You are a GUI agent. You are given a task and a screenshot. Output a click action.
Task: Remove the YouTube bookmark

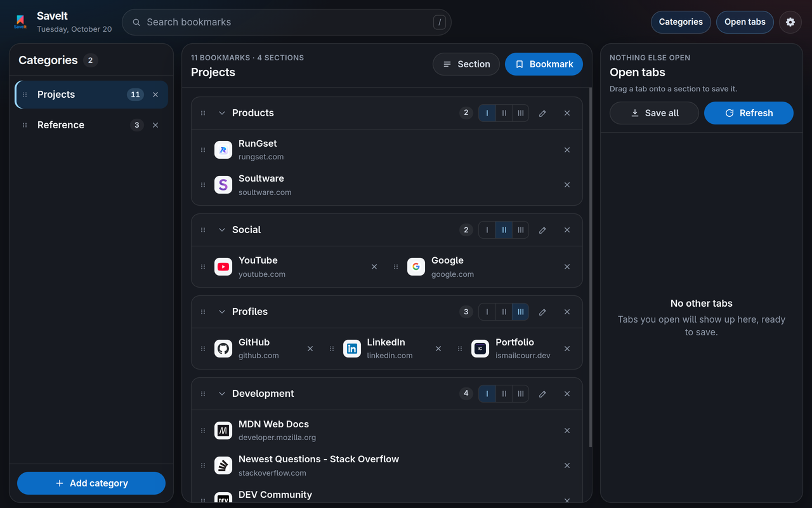(374, 267)
